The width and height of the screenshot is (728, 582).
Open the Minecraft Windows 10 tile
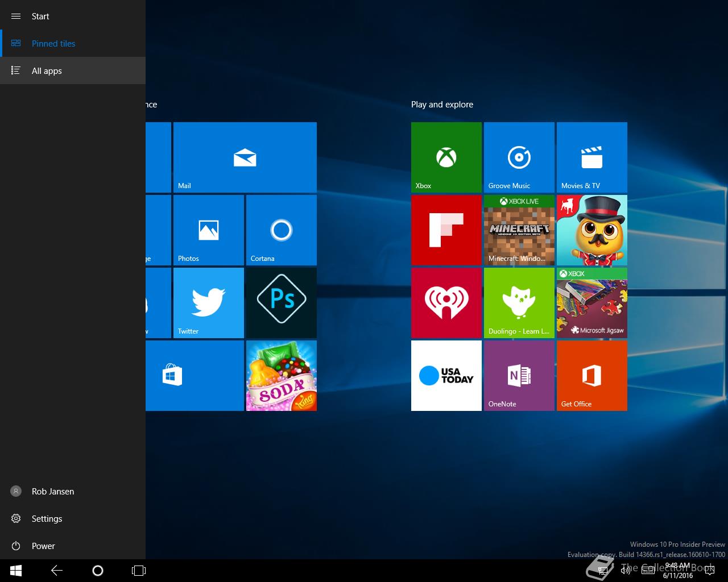click(x=519, y=230)
